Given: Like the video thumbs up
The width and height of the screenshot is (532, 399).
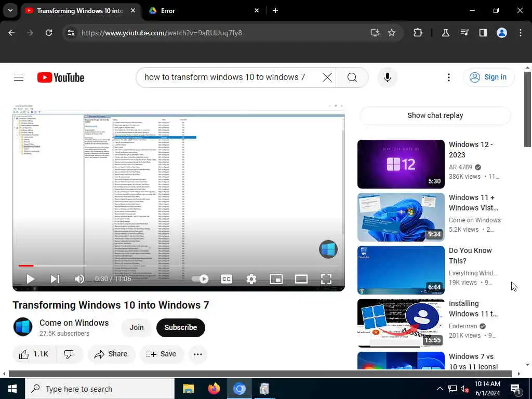Looking at the screenshot, I should point(34,354).
